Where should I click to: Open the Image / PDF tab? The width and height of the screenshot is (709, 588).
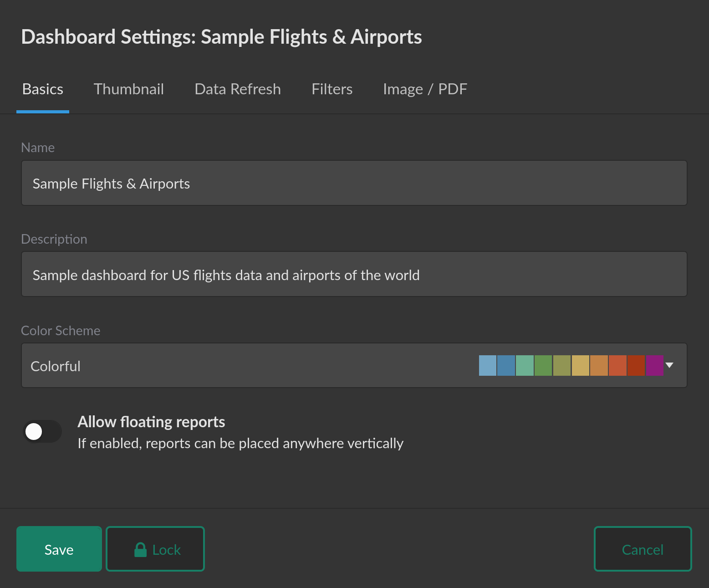425,89
